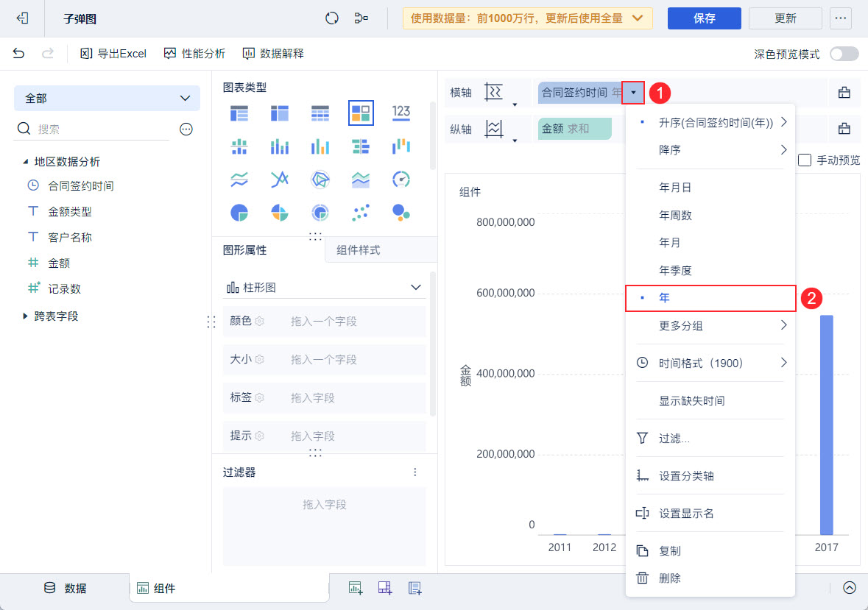Select the pie chart type

pyautogui.click(x=239, y=213)
